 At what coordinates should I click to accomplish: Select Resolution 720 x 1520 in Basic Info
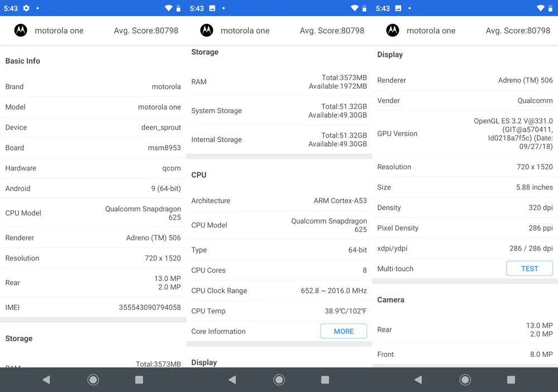162,258
